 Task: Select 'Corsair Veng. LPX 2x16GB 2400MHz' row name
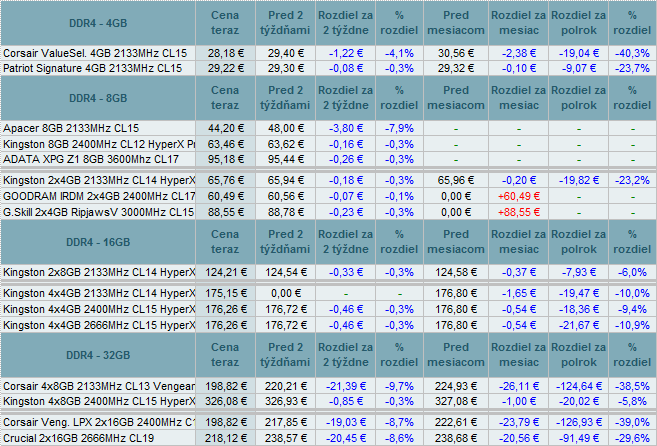coord(99,422)
